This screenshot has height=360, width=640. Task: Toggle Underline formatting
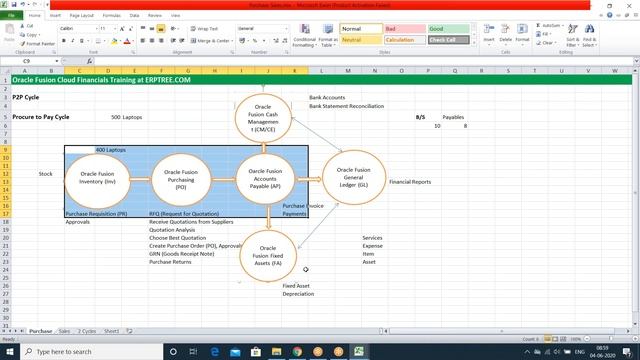tap(82, 41)
